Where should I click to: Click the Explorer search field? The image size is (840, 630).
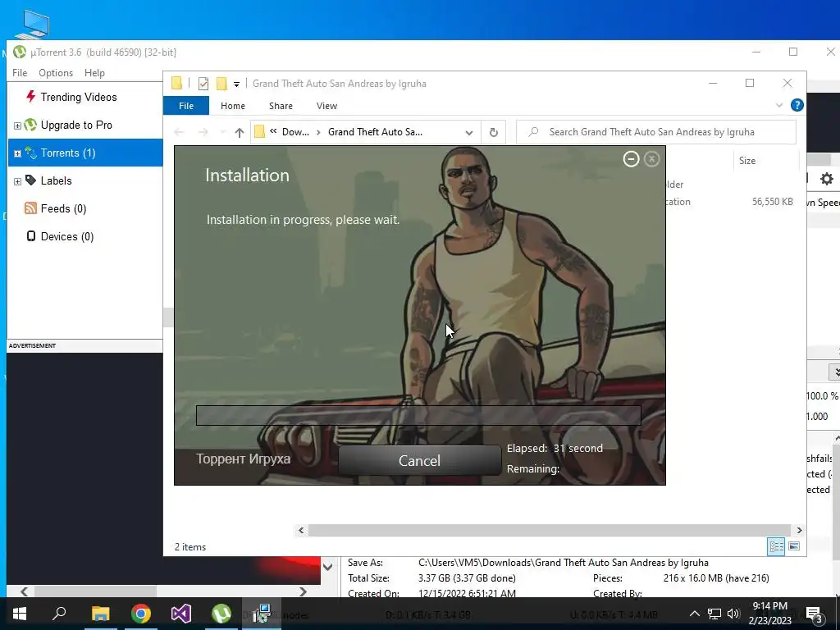(656, 132)
